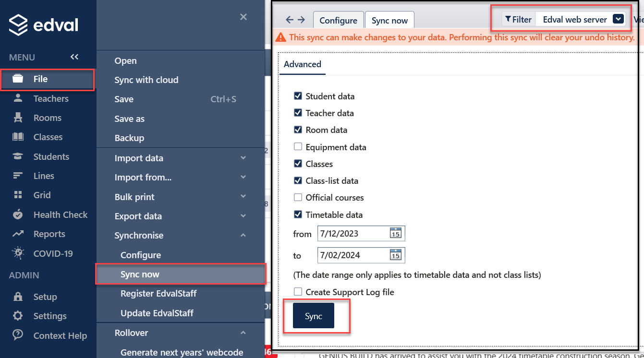Image resolution: width=644 pixels, height=358 pixels.
Task: Click the Sync button
Action: click(x=314, y=316)
